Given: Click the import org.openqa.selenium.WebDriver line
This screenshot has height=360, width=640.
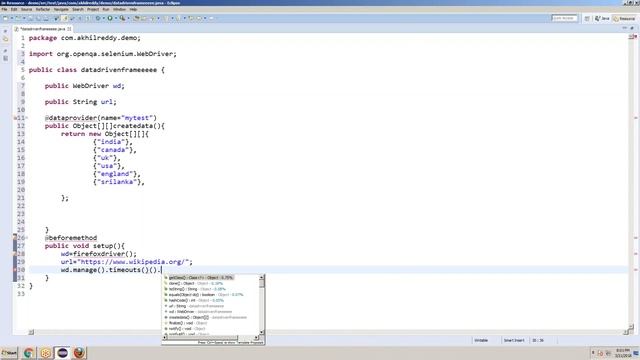Looking at the screenshot, I should tap(102, 54).
